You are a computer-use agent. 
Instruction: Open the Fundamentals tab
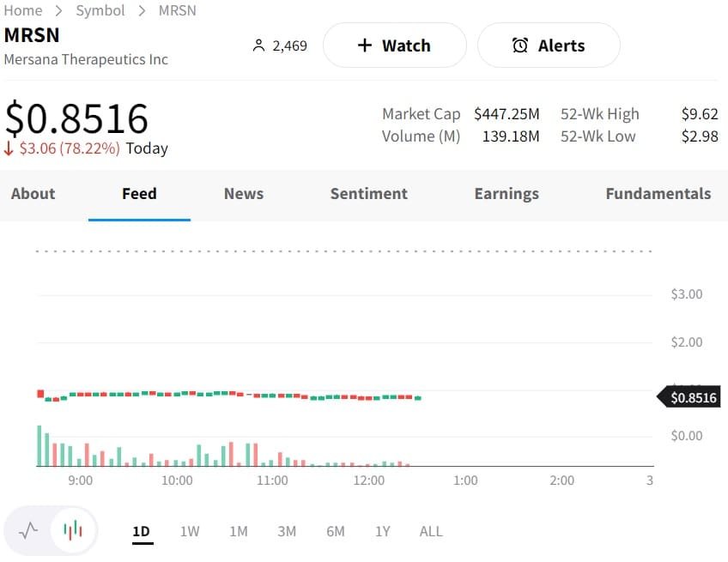tap(658, 194)
